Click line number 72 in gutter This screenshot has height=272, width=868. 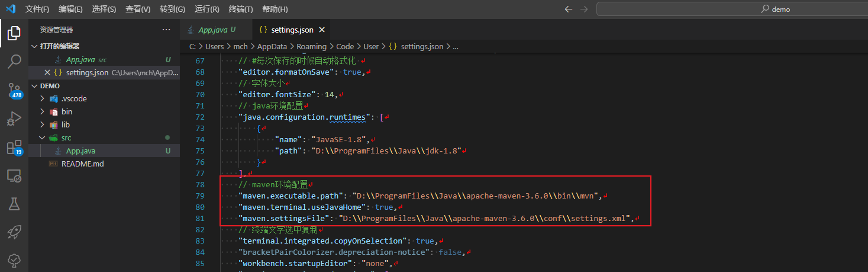pos(200,117)
